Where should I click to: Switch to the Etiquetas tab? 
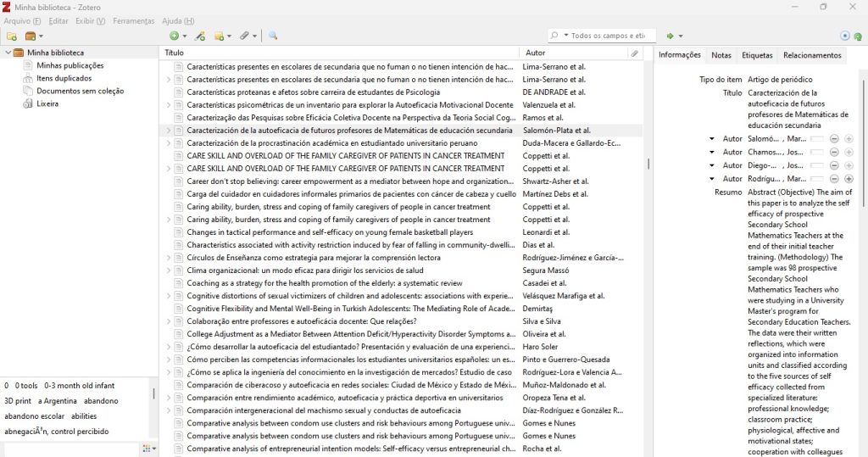(757, 55)
